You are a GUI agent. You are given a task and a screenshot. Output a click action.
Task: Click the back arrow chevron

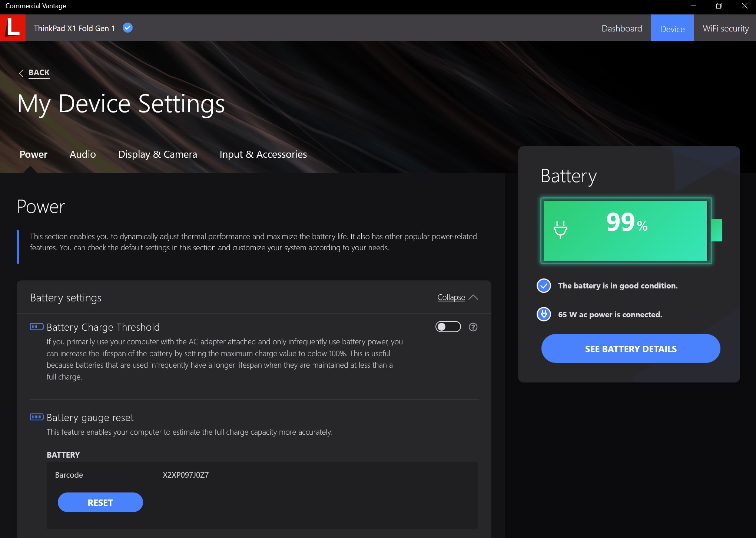click(21, 73)
